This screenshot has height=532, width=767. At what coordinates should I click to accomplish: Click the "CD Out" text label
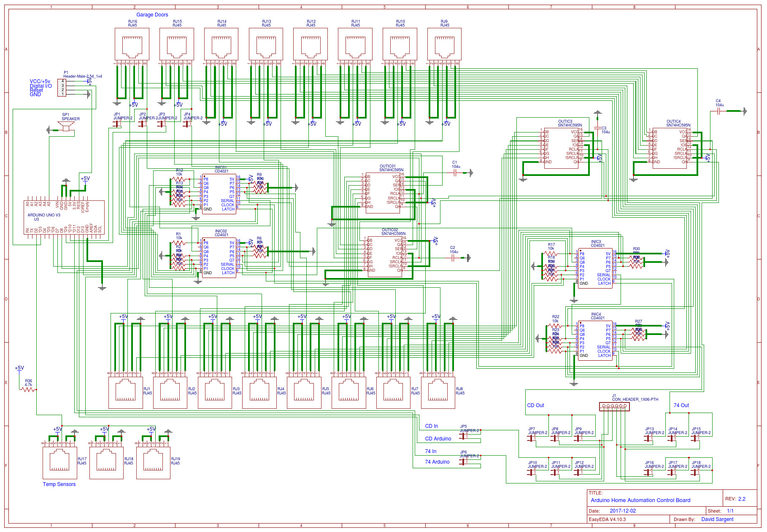tap(535, 405)
